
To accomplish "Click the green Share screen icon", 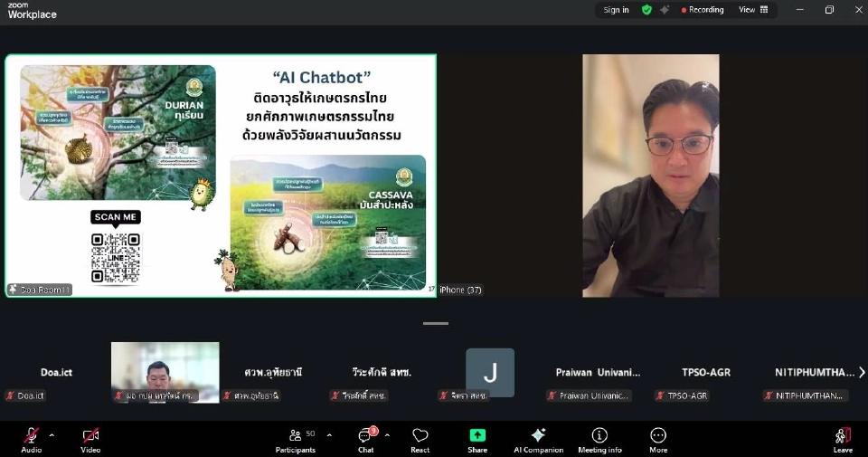I will (x=477, y=435).
